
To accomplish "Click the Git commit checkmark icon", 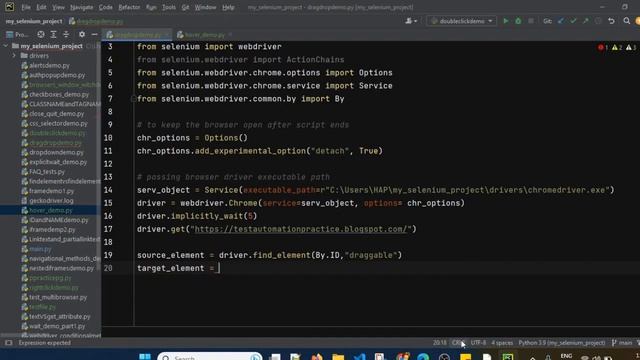I will coord(573,21).
